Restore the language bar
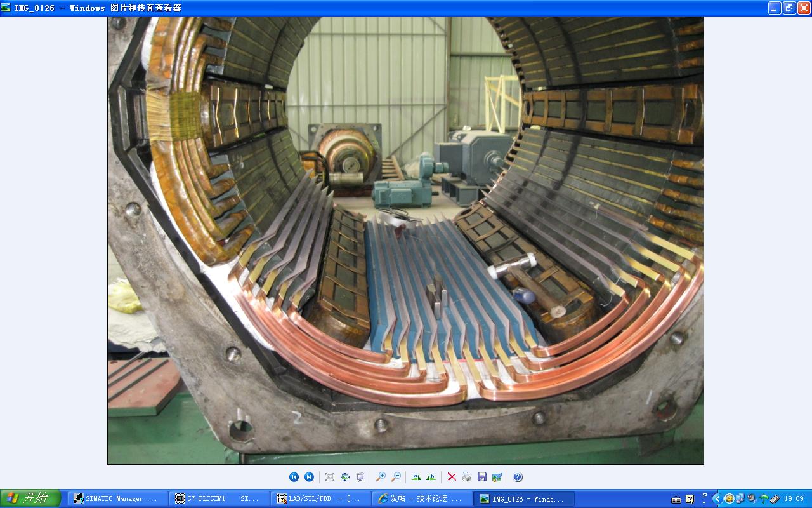 click(x=704, y=495)
